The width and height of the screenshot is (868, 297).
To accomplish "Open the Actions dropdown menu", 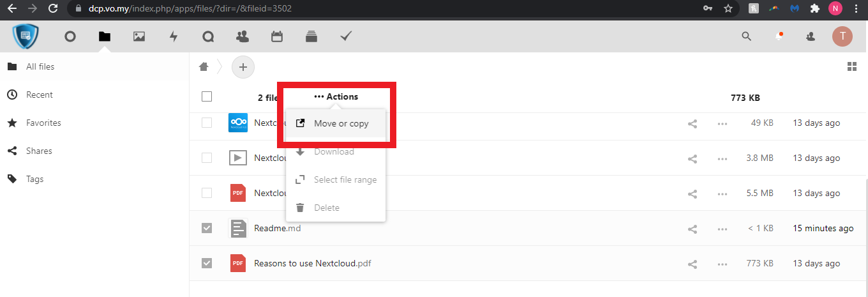I will (336, 97).
